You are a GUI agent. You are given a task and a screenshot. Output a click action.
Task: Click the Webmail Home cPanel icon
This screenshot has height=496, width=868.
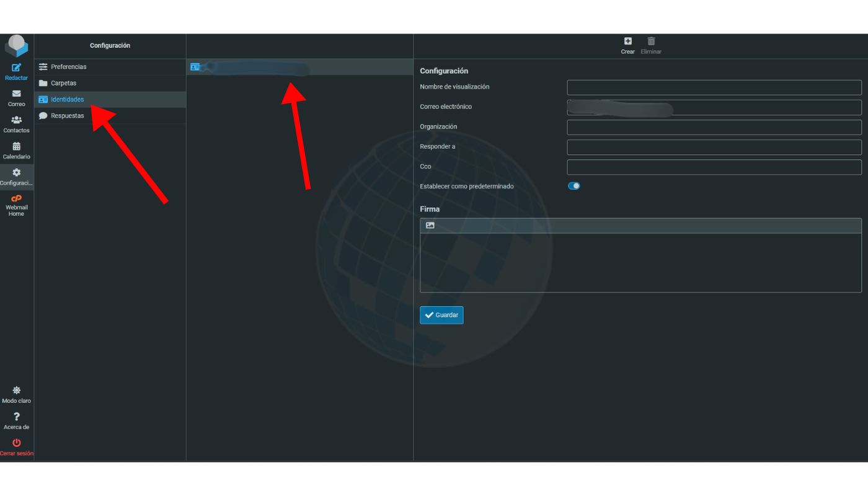click(17, 199)
